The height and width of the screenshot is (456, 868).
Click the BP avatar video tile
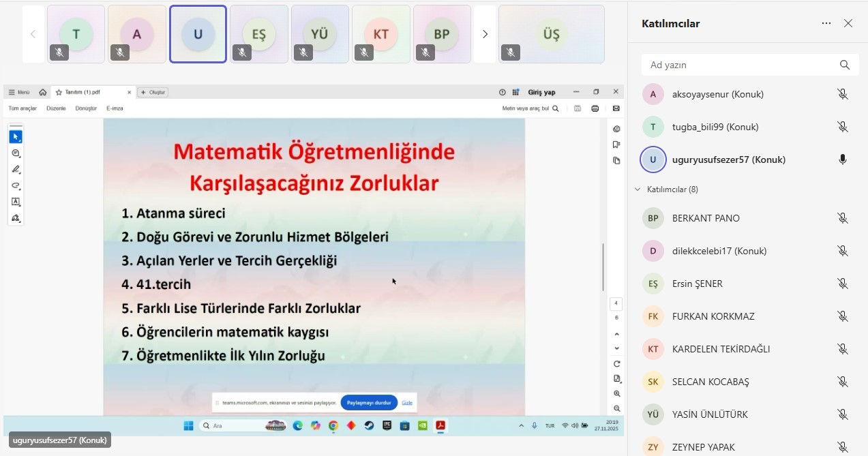(x=442, y=34)
